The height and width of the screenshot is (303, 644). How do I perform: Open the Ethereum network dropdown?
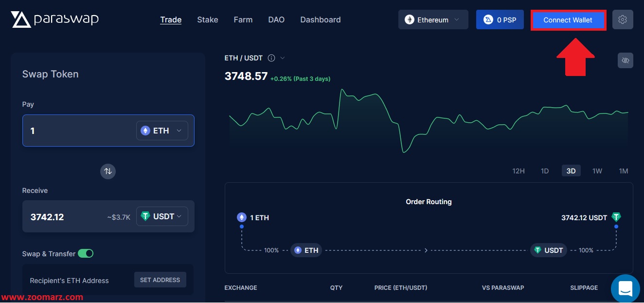pos(433,20)
